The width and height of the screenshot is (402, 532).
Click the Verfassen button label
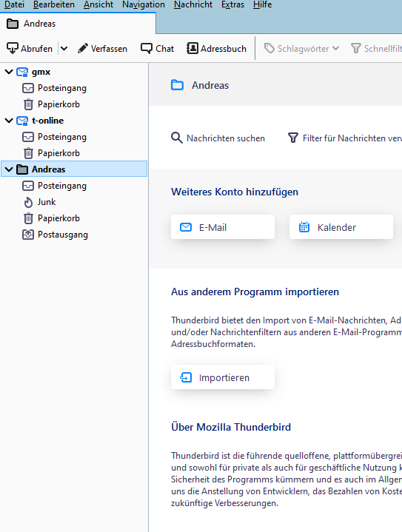(109, 49)
